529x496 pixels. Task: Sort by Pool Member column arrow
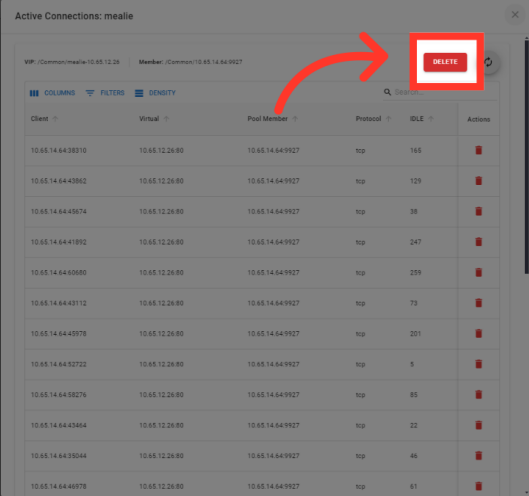point(295,119)
